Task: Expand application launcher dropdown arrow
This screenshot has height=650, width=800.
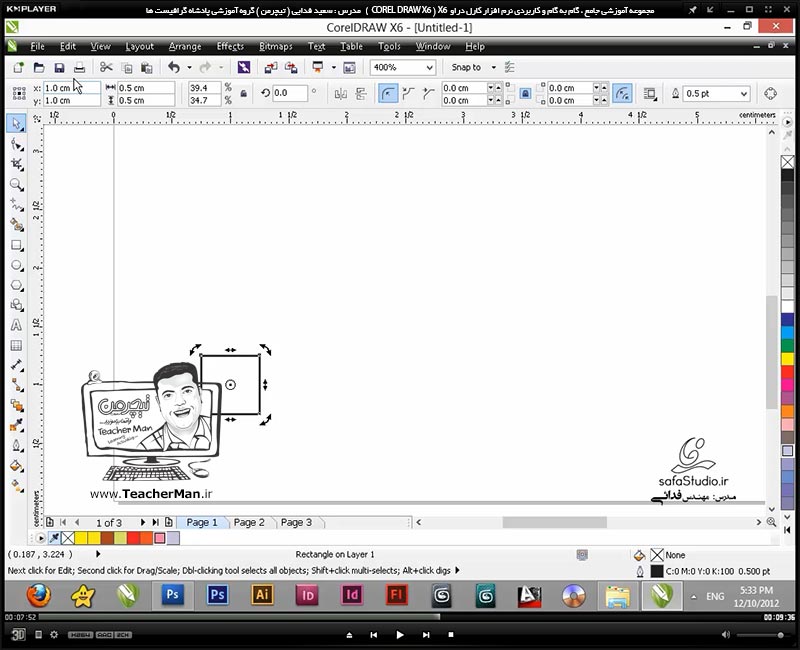Action: tap(334, 67)
